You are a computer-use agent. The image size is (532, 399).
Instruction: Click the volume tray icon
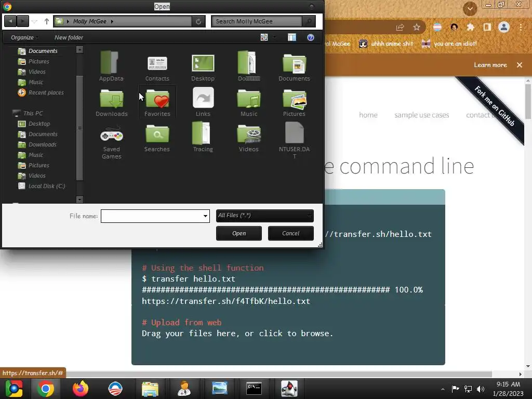click(x=481, y=389)
